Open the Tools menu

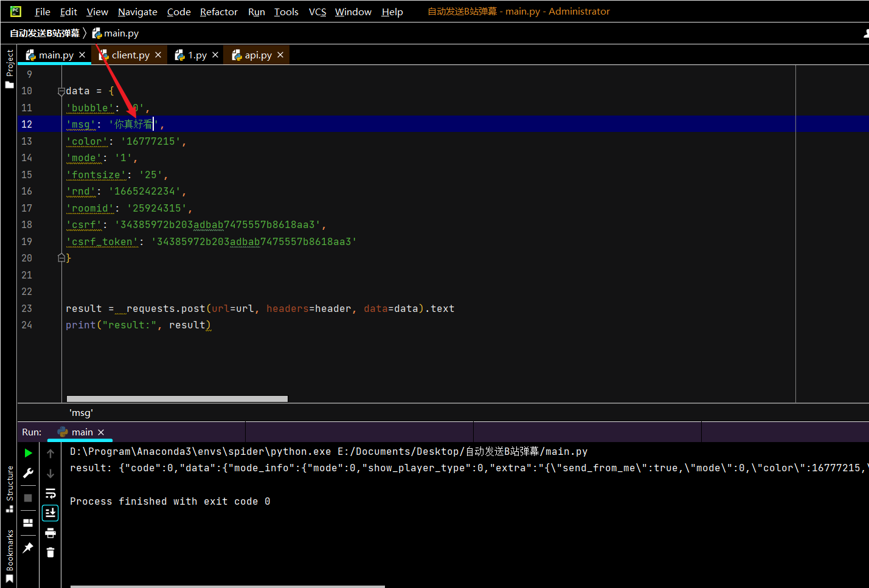(x=286, y=12)
